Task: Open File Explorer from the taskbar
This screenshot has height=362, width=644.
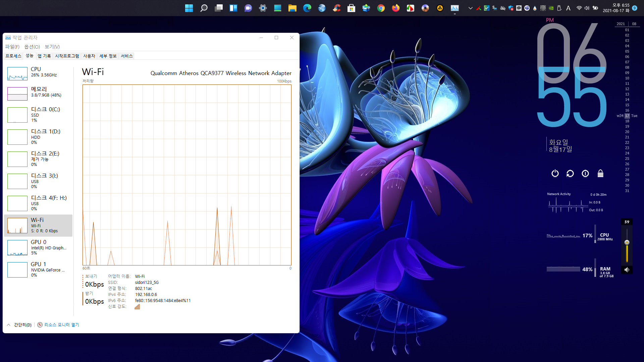Action: click(x=292, y=8)
